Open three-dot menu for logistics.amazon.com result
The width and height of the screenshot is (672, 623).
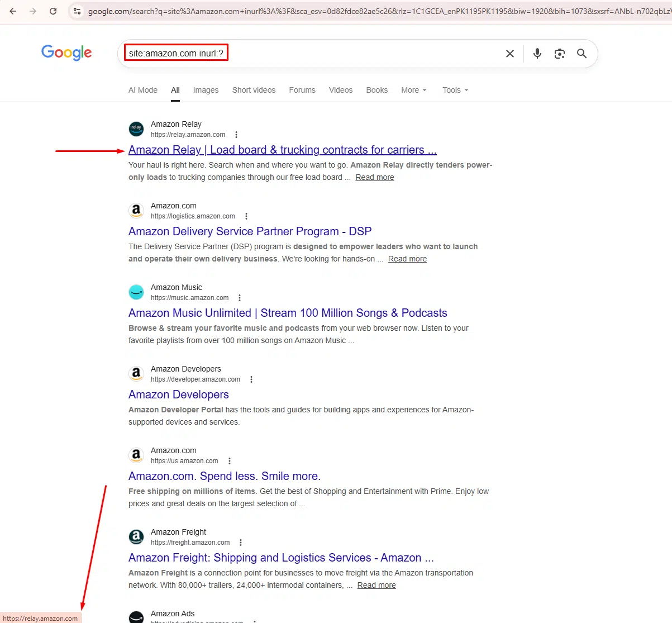click(x=246, y=216)
